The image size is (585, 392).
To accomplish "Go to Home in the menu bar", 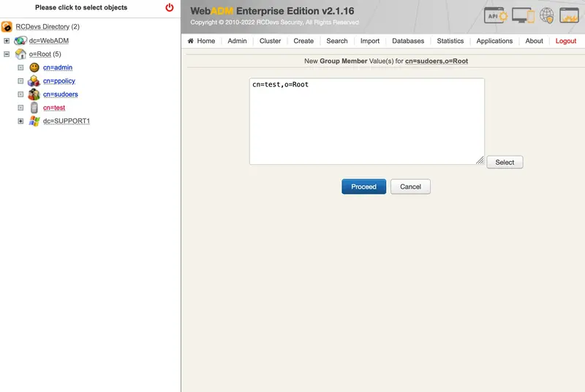I will tap(206, 41).
